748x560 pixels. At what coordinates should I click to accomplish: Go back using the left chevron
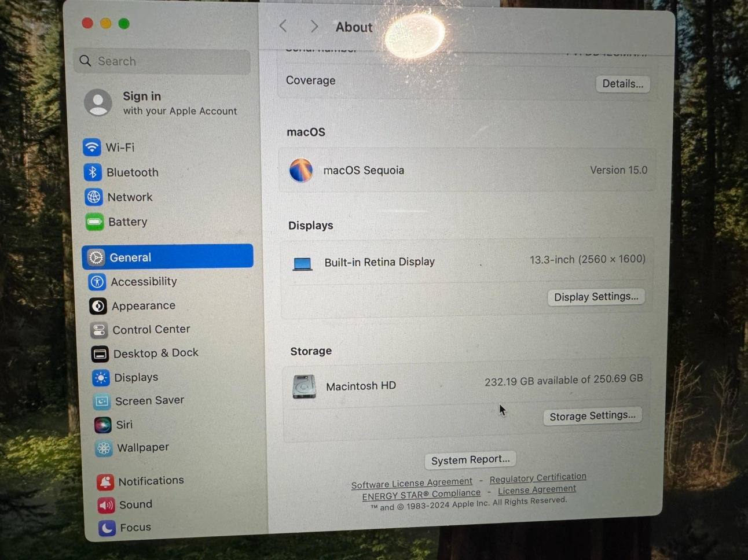[283, 26]
